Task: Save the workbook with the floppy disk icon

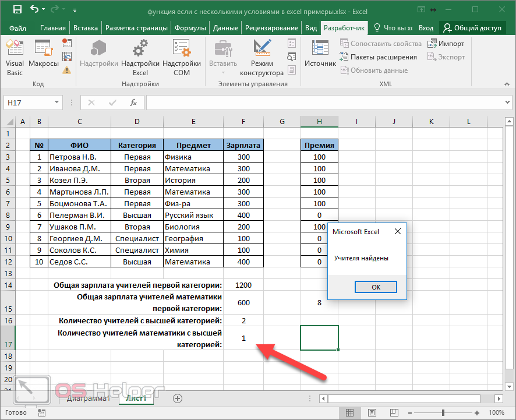Action: click(17, 10)
